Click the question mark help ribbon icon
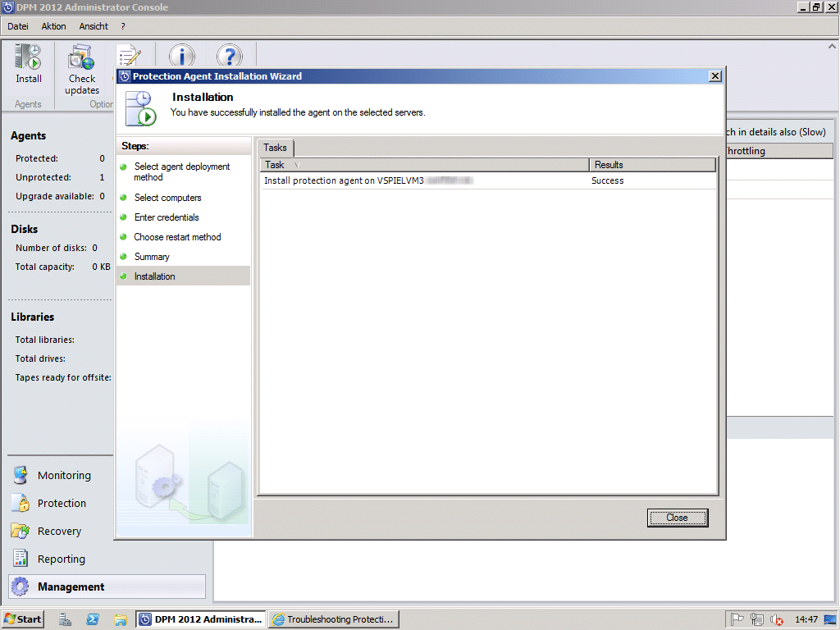This screenshot has width=840, height=630. tap(230, 56)
